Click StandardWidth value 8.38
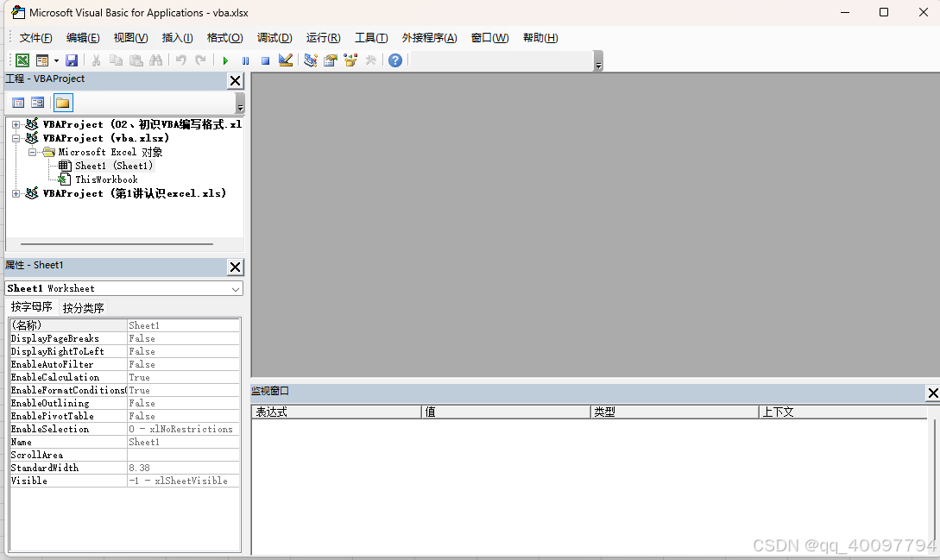 [184, 468]
